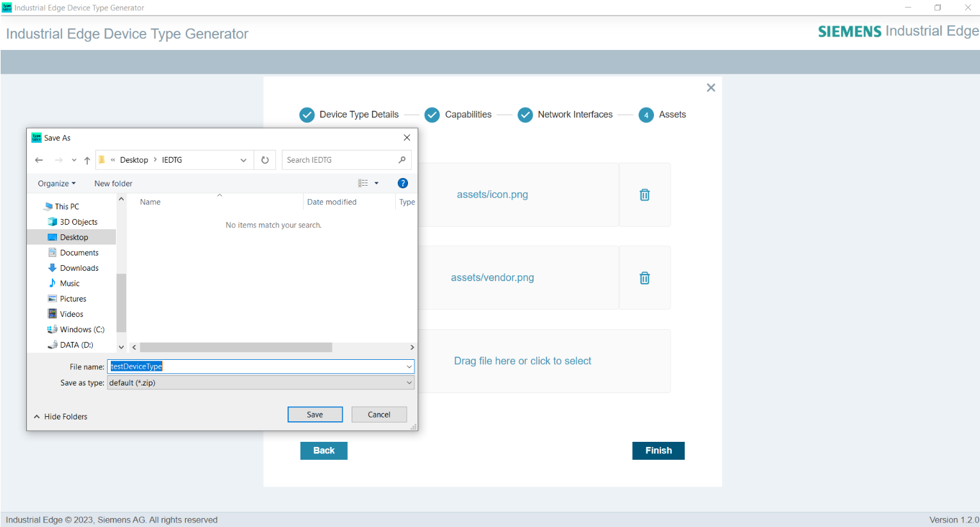The height and width of the screenshot is (527, 980).
Task: Go up to the parent folder
Action: pos(87,159)
